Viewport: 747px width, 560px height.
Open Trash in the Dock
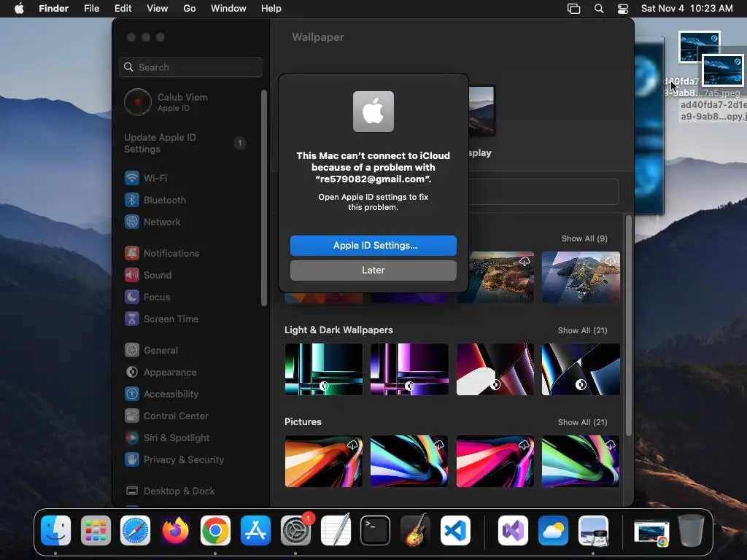coord(692,531)
